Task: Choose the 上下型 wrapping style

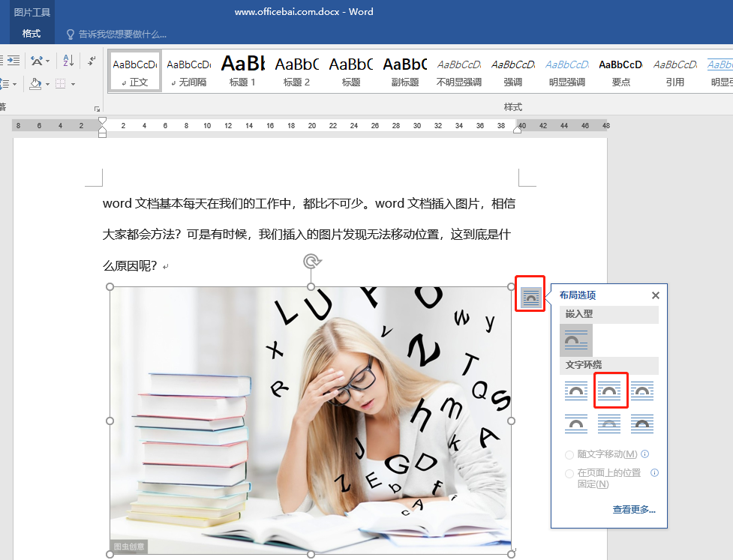Action: pyautogui.click(x=576, y=424)
